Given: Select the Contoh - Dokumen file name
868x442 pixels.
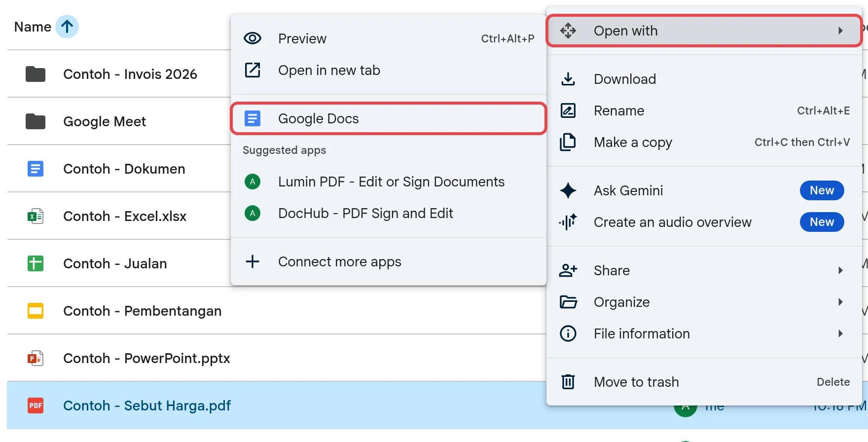Looking at the screenshot, I should pos(124,169).
